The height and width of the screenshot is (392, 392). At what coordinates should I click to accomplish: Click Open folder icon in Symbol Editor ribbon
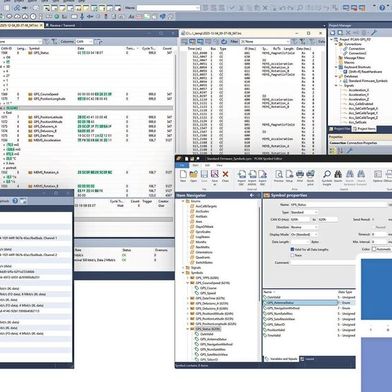[193, 174]
